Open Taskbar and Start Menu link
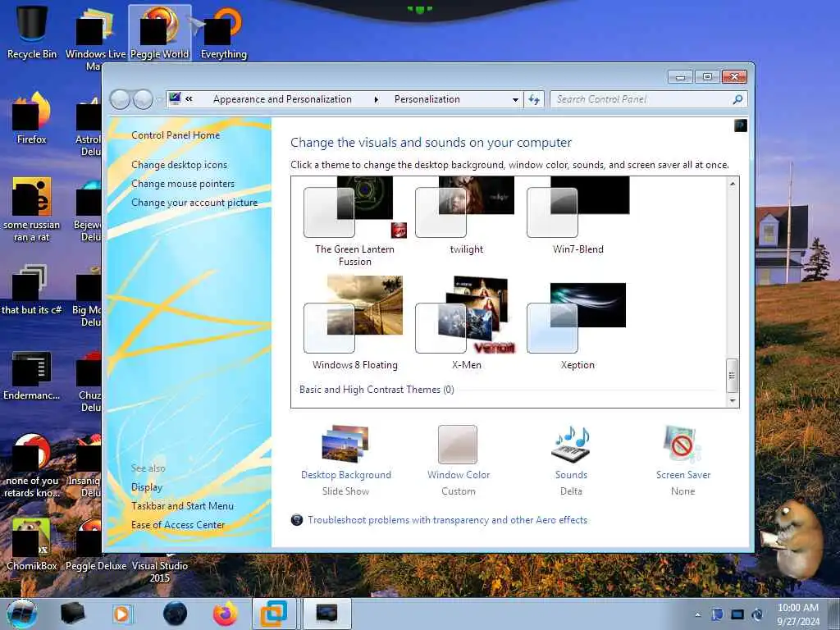This screenshot has height=630, width=840. coord(183,505)
